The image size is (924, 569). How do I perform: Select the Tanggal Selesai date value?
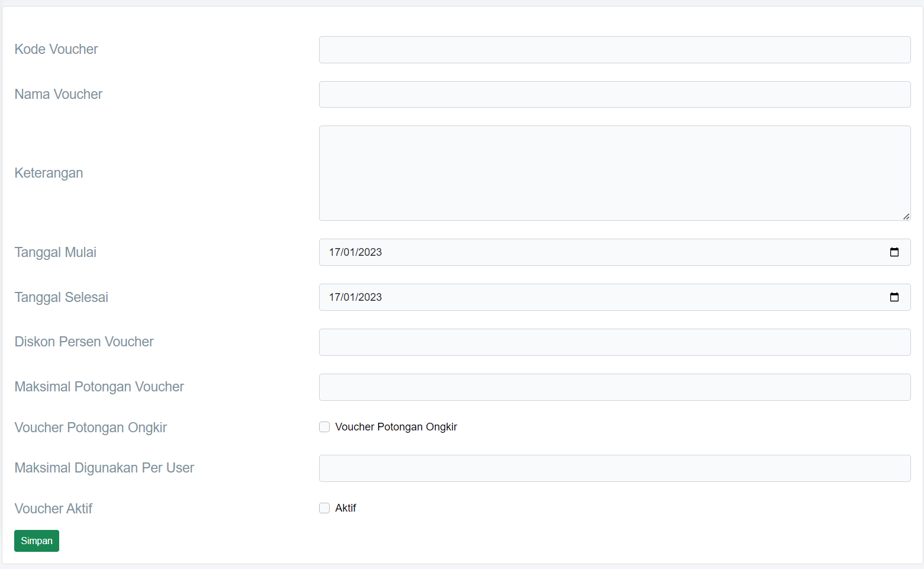point(355,297)
